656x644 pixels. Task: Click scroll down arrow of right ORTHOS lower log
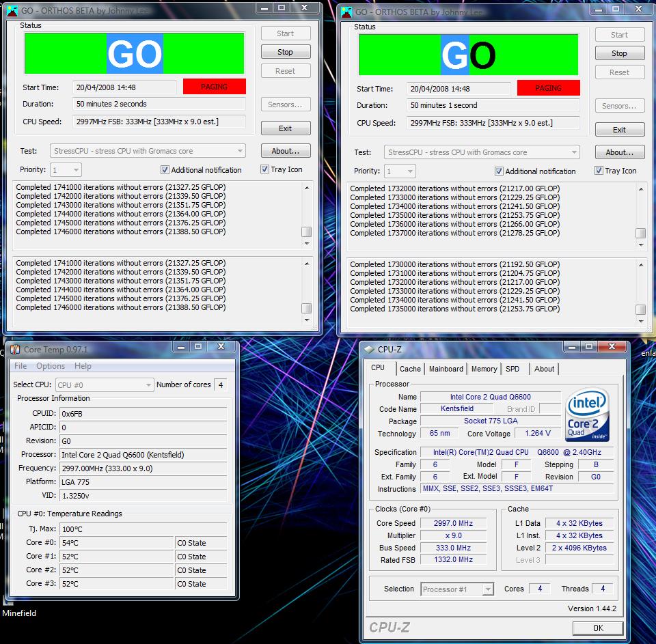pos(641,321)
